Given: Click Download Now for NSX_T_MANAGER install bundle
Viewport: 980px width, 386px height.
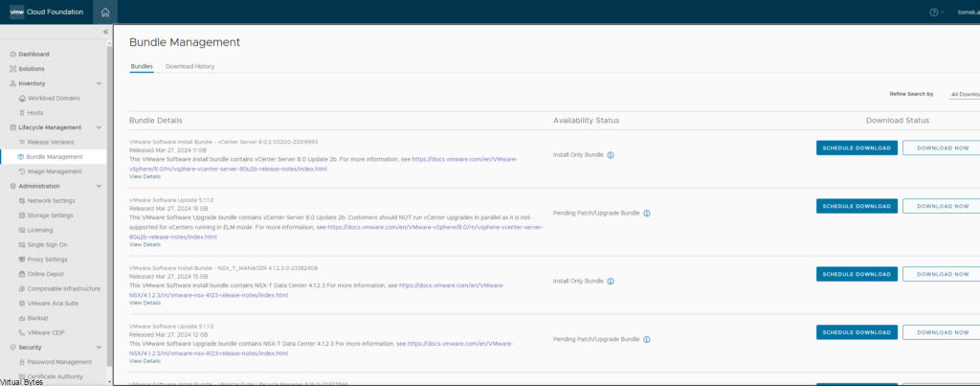Looking at the screenshot, I should (942, 274).
